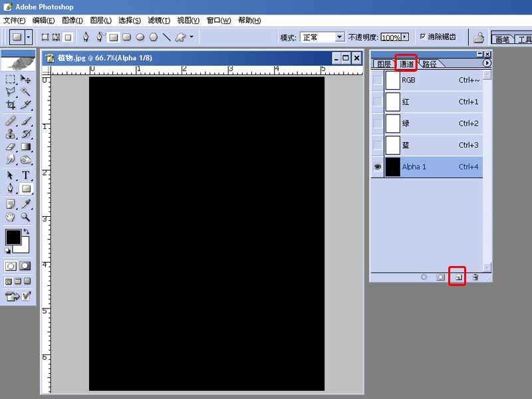Show the 红 channel visibility
The image size is (532, 399).
click(x=377, y=102)
